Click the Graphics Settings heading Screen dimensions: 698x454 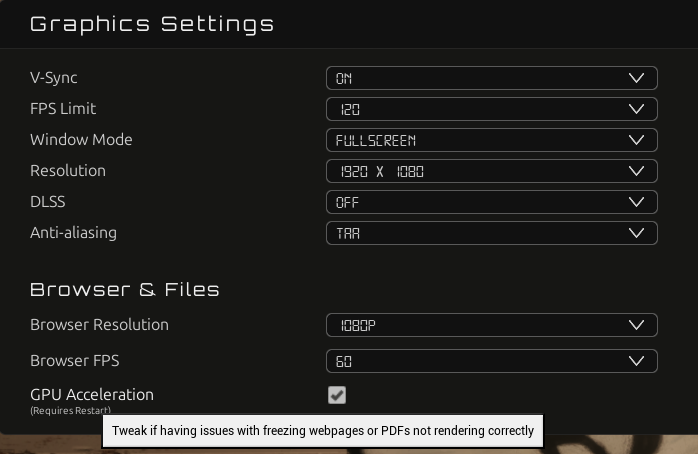[x=152, y=24]
